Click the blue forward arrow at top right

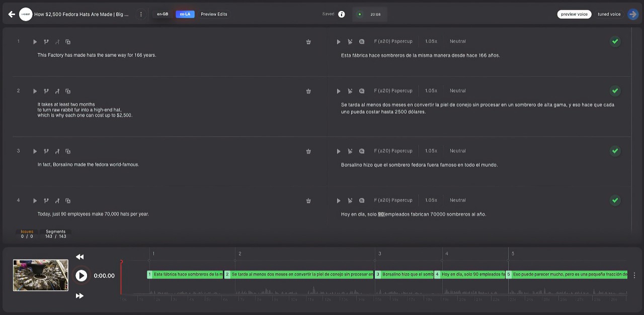pyautogui.click(x=633, y=14)
